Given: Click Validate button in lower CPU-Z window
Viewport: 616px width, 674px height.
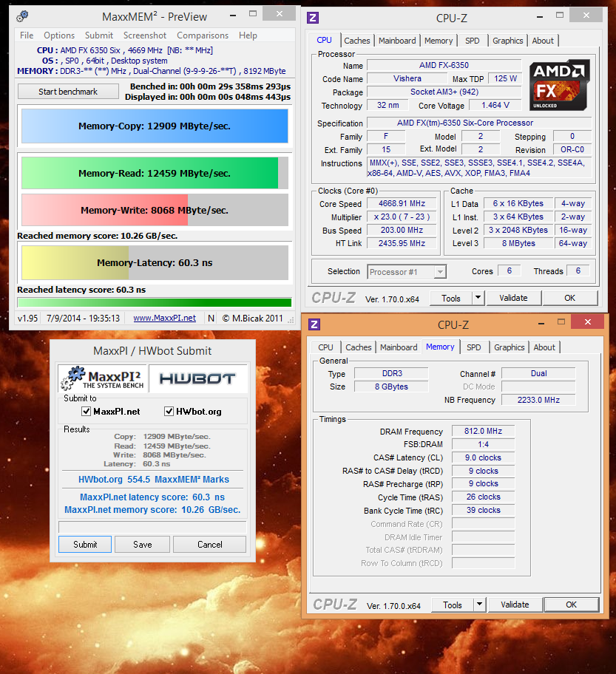Looking at the screenshot, I should pos(515,605).
